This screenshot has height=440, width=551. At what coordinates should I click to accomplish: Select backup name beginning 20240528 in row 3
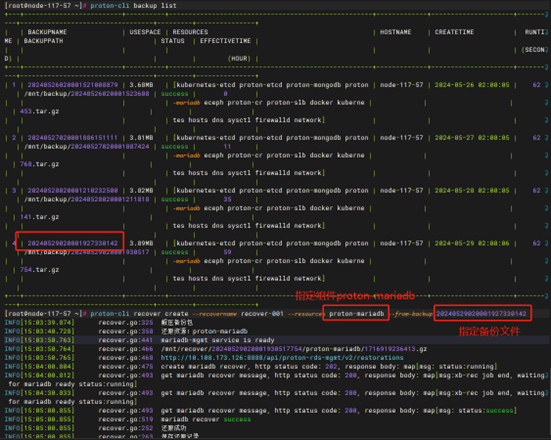coord(73,190)
